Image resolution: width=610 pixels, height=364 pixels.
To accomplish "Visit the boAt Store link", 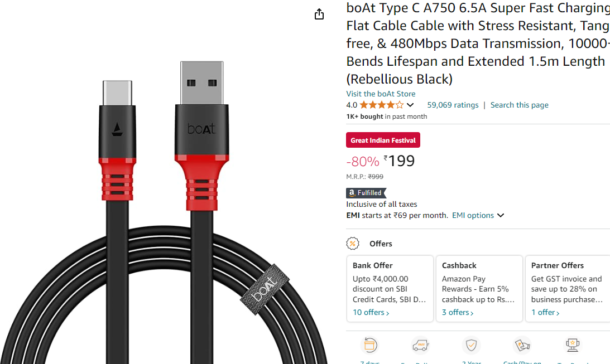I will pyautogui.click(x=381, y=94).
